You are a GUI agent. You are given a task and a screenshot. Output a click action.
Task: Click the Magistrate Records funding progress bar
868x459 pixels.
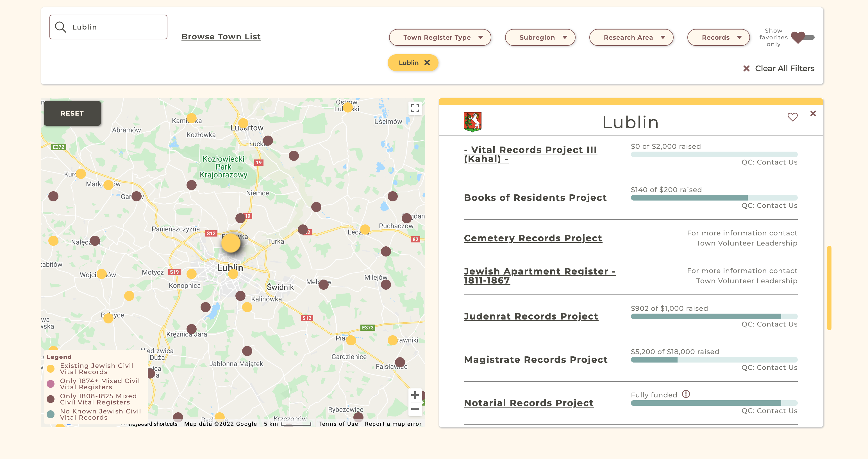click(x=714, y=359)
